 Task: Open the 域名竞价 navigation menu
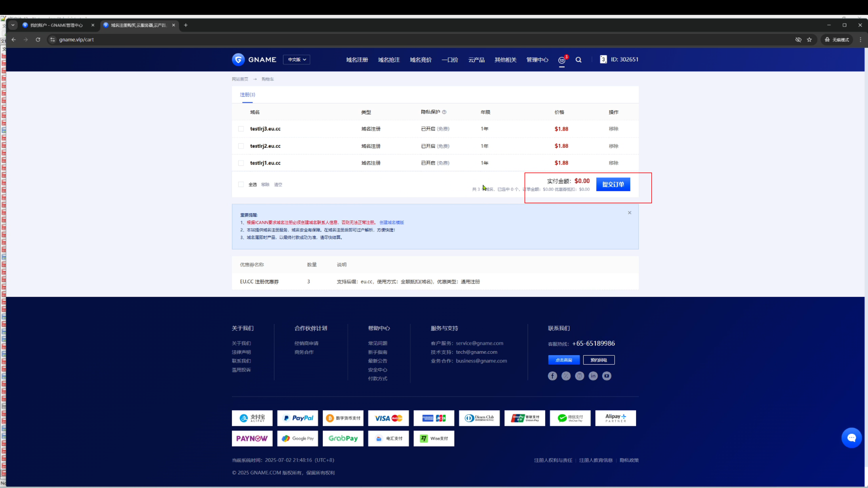pos(421,60)
